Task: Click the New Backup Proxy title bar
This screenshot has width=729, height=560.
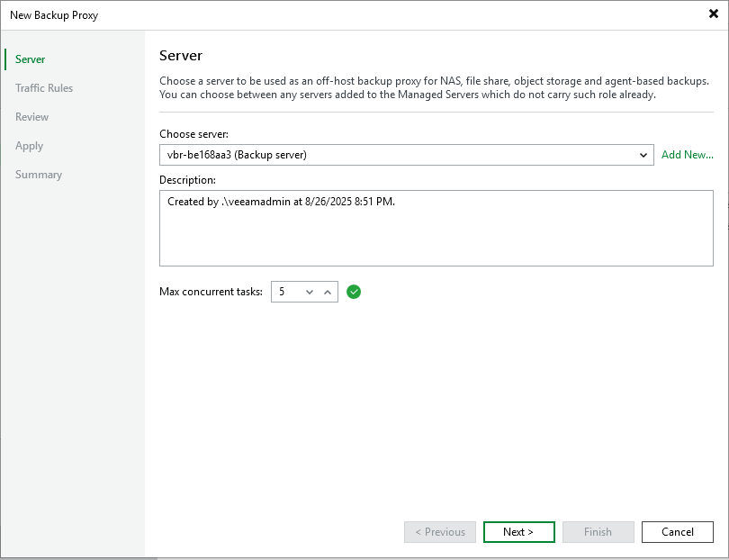Action: (270, 14)
